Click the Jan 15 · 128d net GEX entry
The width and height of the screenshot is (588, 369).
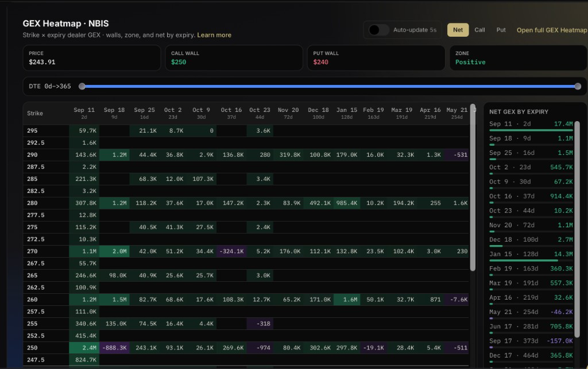click(x=531, y=255)
